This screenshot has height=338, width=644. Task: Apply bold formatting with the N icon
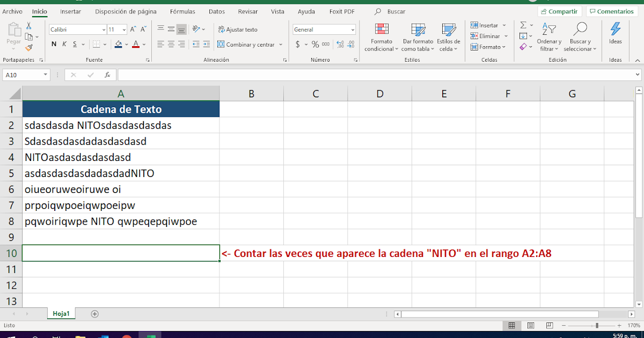click(x=53, y=44)
